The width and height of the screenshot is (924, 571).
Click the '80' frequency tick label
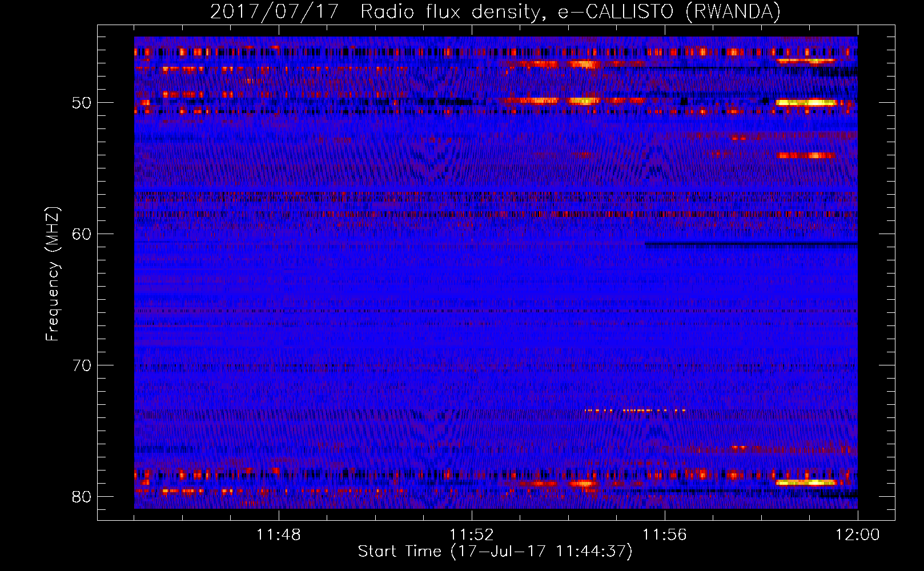point(82,497)
